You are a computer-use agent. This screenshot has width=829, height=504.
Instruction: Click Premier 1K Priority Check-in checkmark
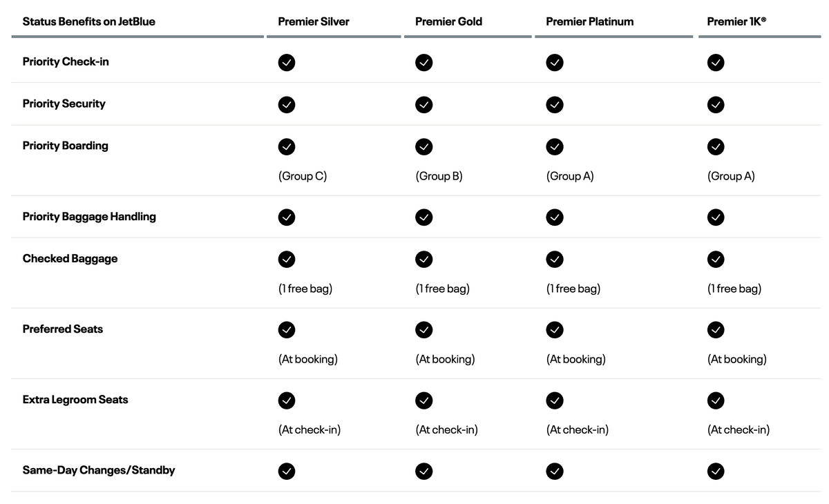[716, 63]
